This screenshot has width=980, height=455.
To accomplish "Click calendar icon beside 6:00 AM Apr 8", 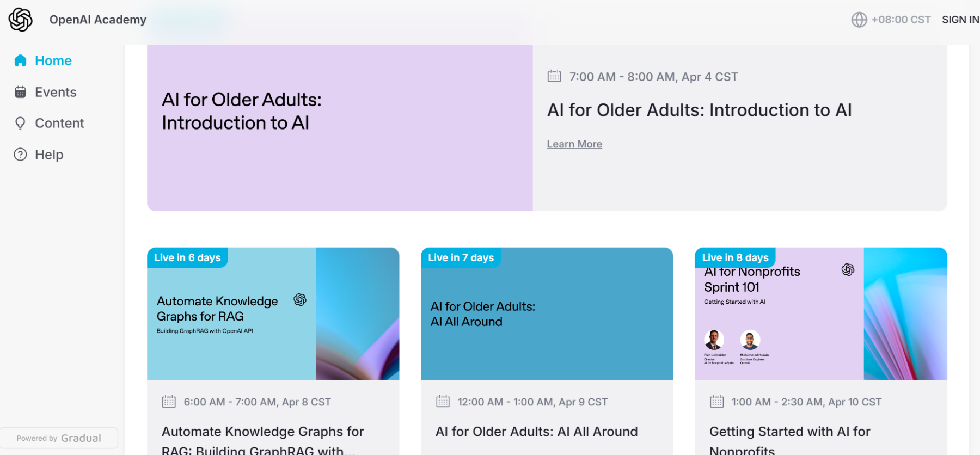I will point(169,402).
